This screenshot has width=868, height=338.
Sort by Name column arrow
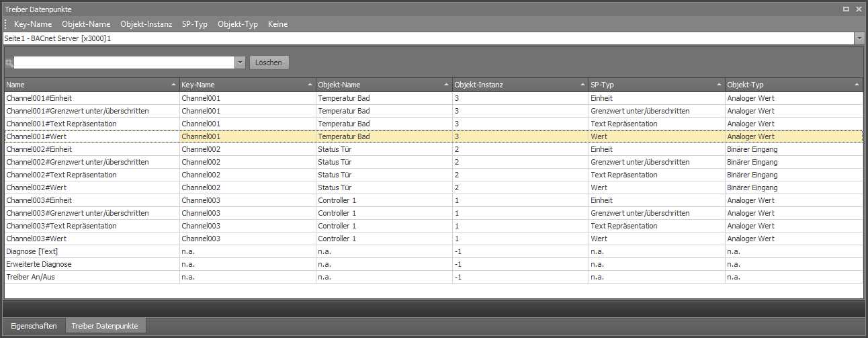tap(175, 85)
